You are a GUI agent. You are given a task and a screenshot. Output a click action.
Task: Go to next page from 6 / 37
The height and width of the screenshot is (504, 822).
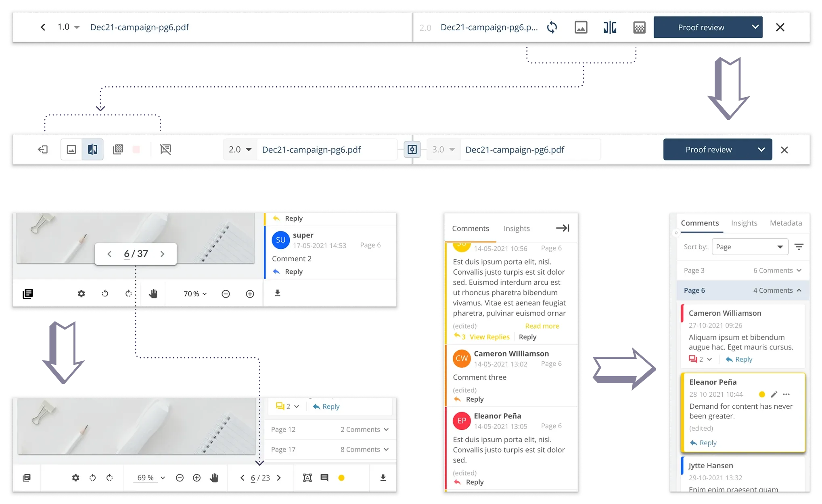pyautogui.click(x=162, y=254)
